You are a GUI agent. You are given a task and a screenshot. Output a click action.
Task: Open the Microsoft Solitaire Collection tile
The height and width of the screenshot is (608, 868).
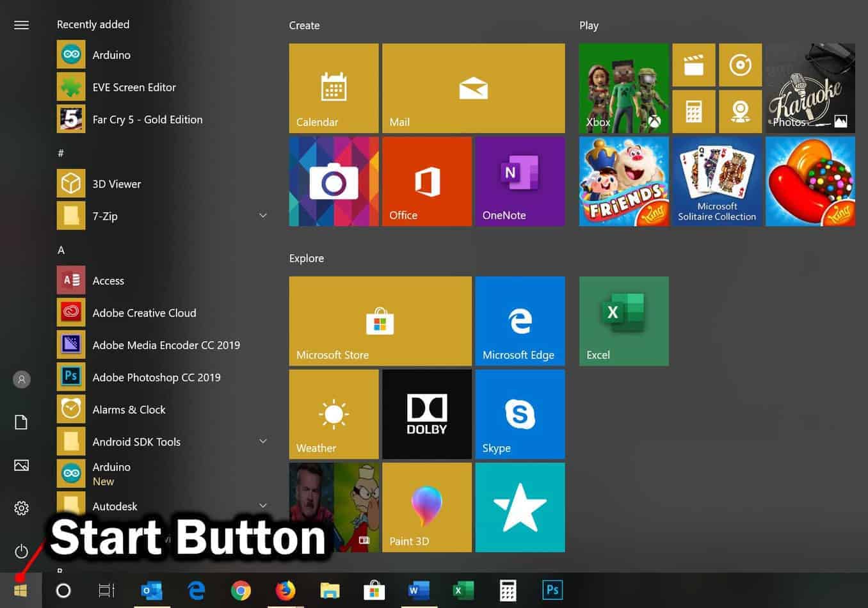717,181
